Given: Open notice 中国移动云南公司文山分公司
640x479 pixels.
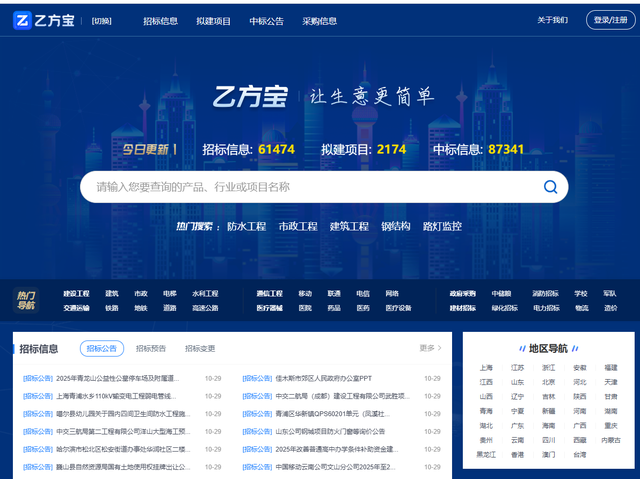Looking at the screenshot, I should pyautogui.click(x=336, y=467).
